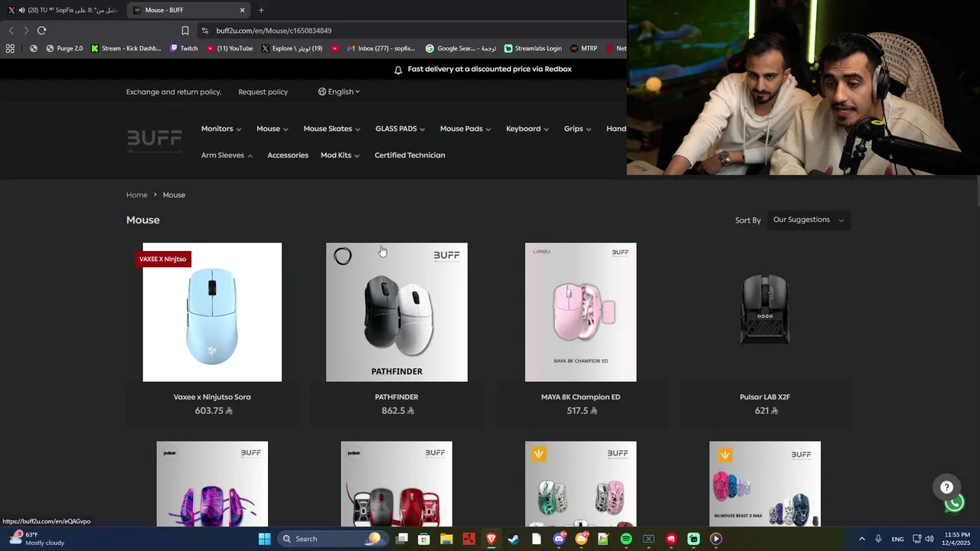Open the Streamlabs Login bookmark
This screenshot has width=980, height=551.
tap(533, 48)
